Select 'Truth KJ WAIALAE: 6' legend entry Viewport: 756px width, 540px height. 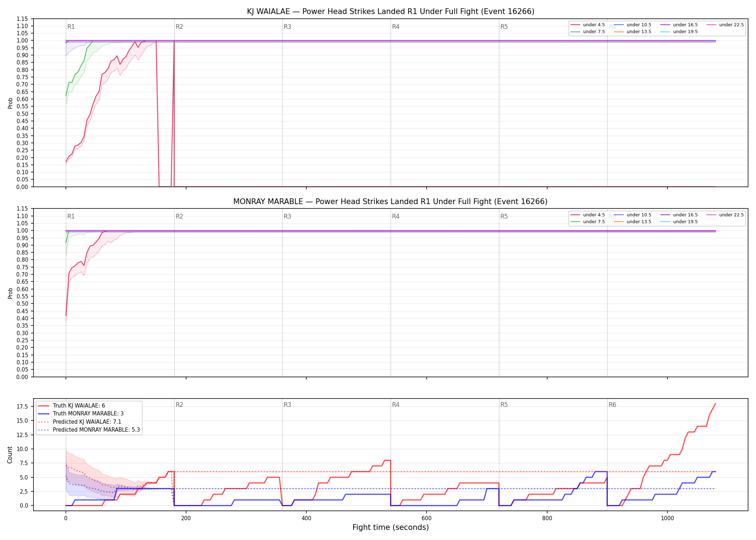[71, 405]
